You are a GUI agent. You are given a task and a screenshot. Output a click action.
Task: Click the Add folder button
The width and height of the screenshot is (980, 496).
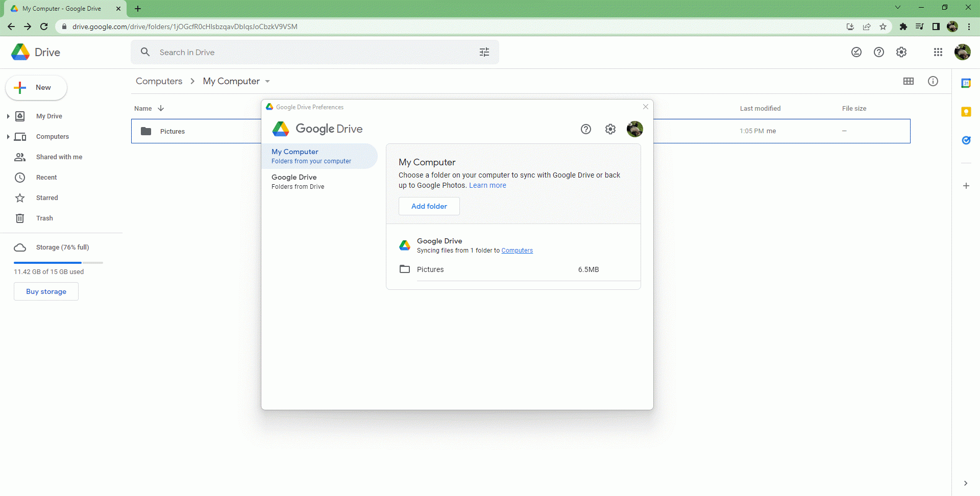coord(429,206)
